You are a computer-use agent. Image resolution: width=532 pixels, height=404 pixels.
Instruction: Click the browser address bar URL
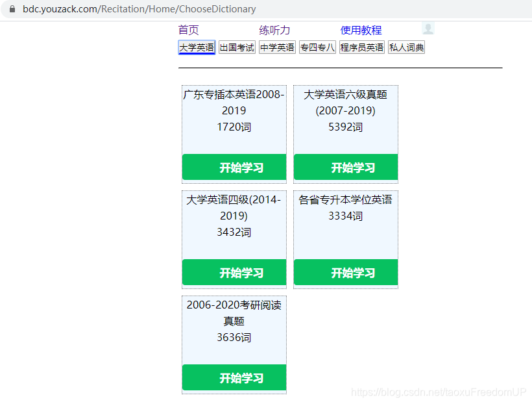pyautogui.click(x=140, y=9)
